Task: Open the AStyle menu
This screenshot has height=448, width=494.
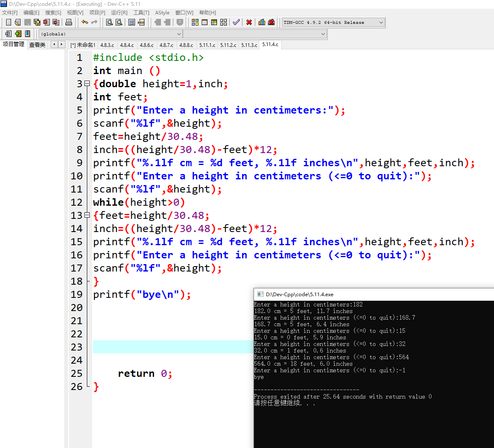Action: point(162,12)
